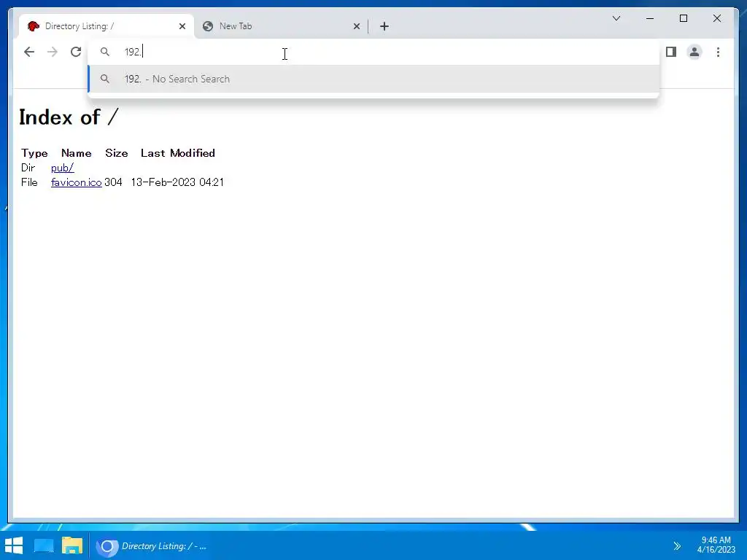This screenshot has height=560, width=747.
Task: Open a new tab with the plus button
Action: click(384, 26)
